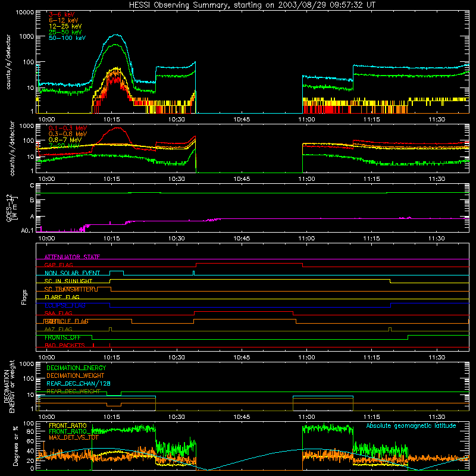Click the raised GAP_FLAG step segment
This screenshot has height=476, width=476.
tap(249, 264)
